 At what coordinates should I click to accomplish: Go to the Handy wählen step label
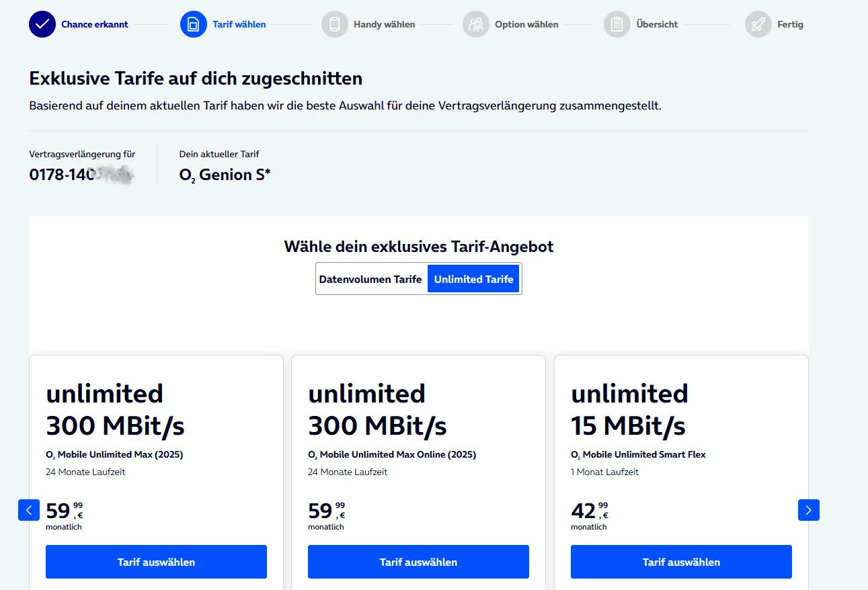[x=384, y=24]
